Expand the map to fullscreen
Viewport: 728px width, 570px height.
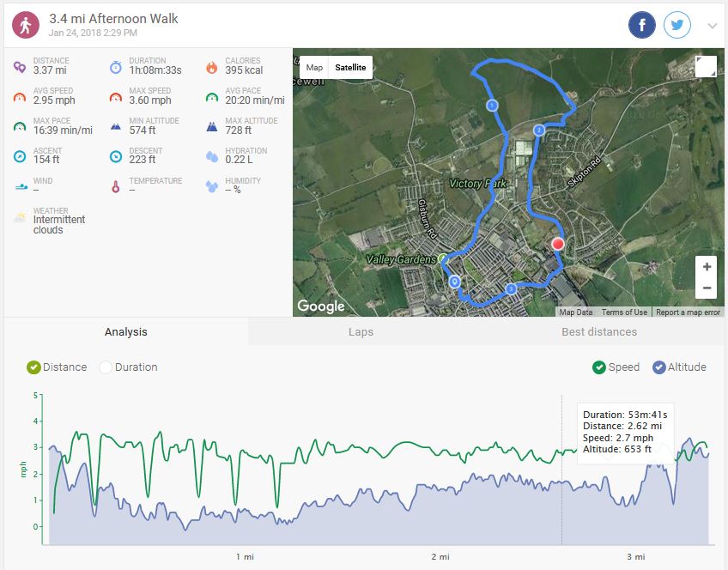(x=706, y=67)
